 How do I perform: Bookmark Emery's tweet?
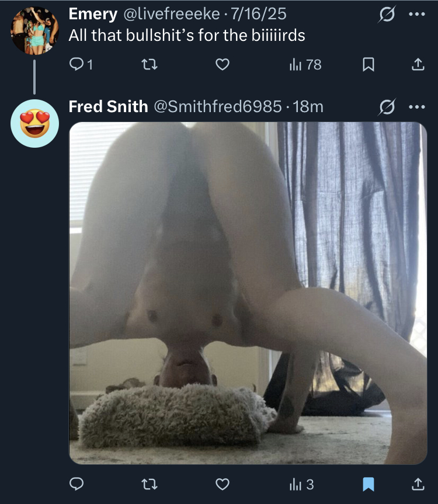pos(369,64)
